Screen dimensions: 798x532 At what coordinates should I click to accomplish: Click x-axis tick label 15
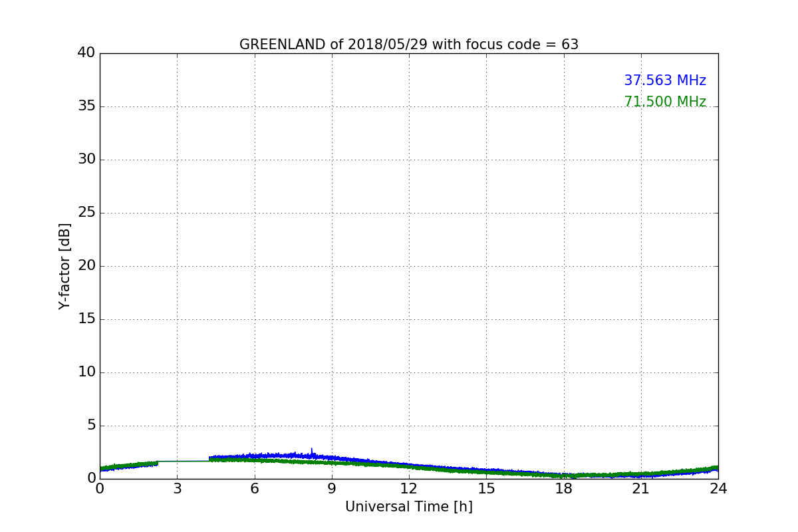[x=486, y=489]
